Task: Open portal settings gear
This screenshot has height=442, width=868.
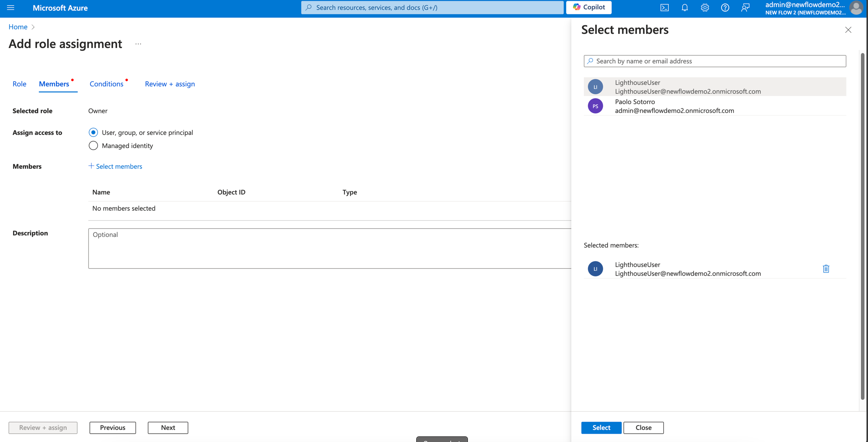Action: [x=704, y=8]
